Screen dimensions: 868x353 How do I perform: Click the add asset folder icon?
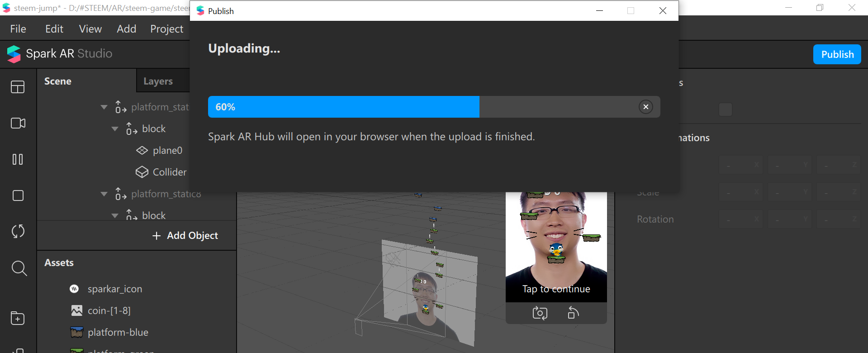(18, 318)
